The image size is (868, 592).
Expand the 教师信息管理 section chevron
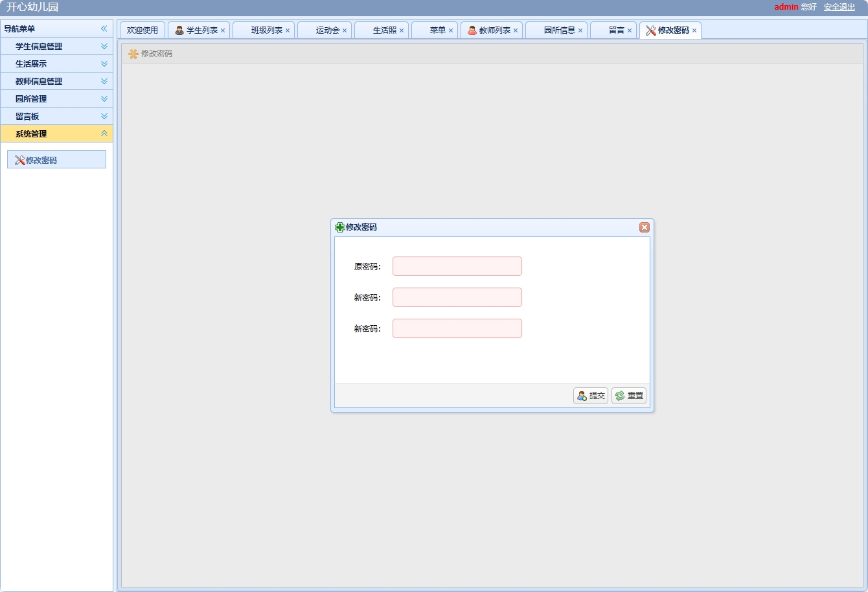click(104, 81)
